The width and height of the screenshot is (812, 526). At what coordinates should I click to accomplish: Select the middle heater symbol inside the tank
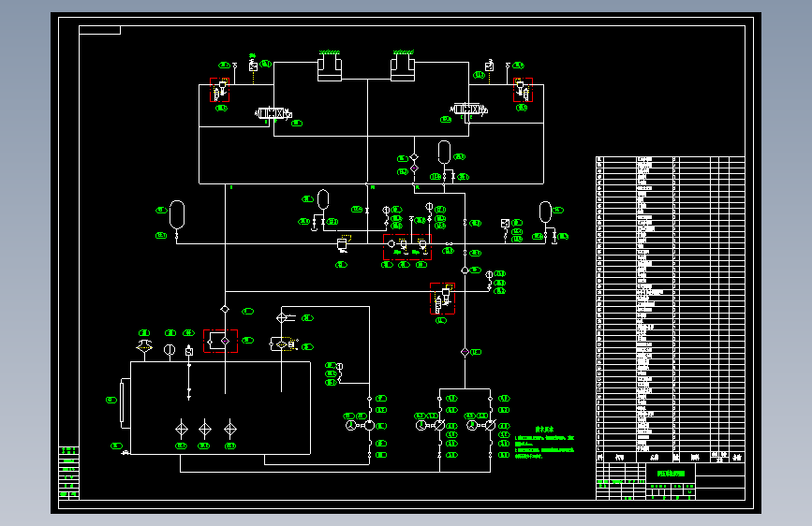(x=205, y=430)
